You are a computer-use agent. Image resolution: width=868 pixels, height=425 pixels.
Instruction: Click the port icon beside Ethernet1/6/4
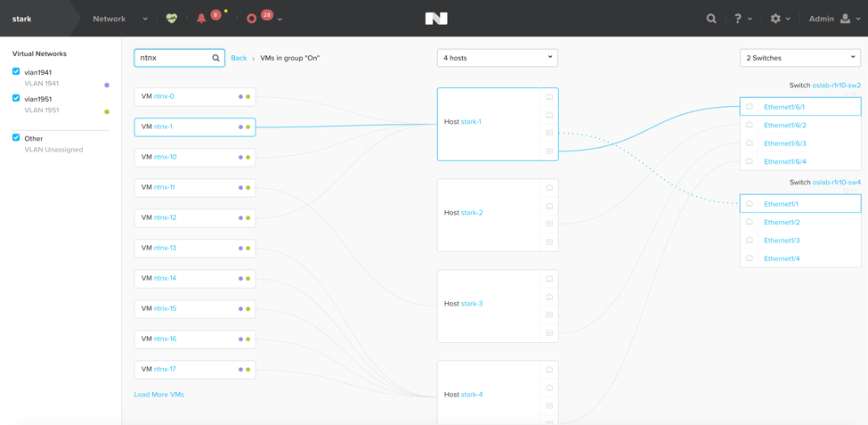click(749, 161)
